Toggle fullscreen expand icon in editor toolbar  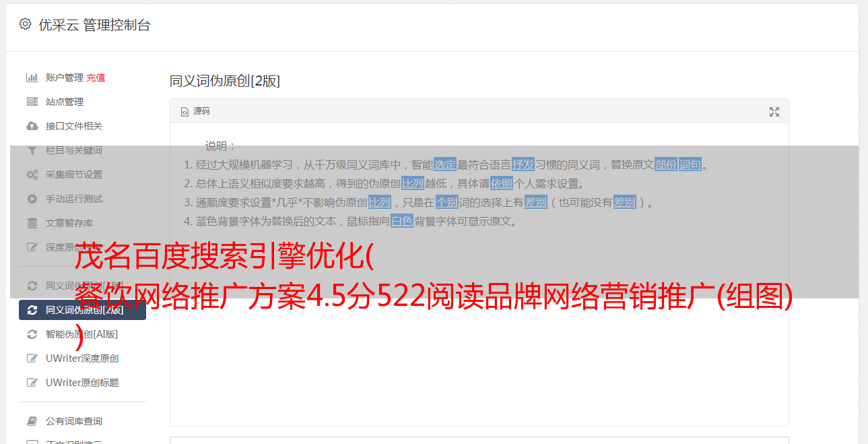(x=774, y=112)
